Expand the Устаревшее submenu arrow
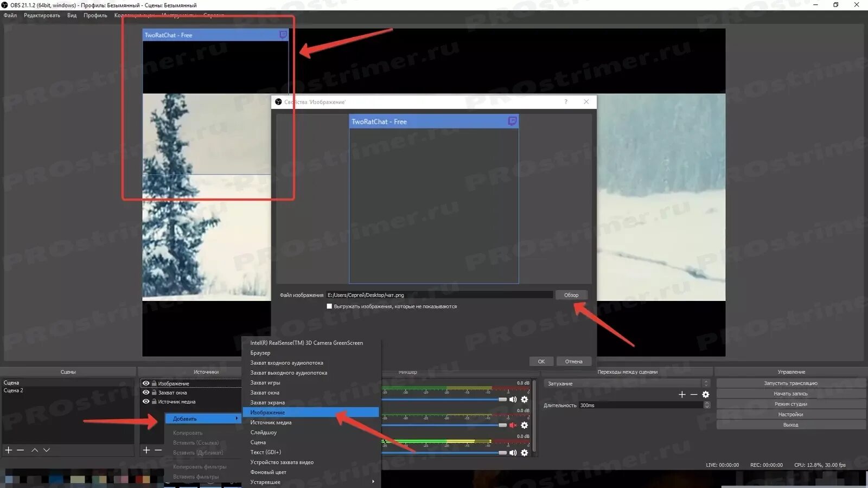 click(x=373, y=482)
